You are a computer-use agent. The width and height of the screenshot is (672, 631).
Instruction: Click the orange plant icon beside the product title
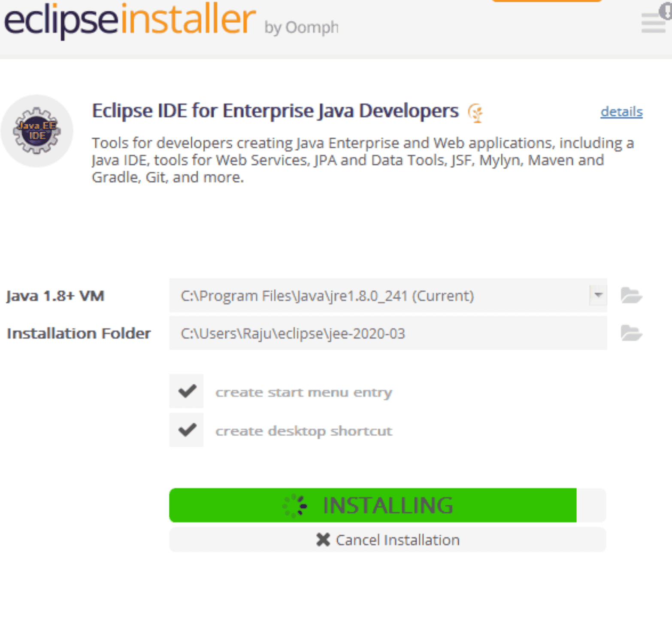tap(475, 112)
